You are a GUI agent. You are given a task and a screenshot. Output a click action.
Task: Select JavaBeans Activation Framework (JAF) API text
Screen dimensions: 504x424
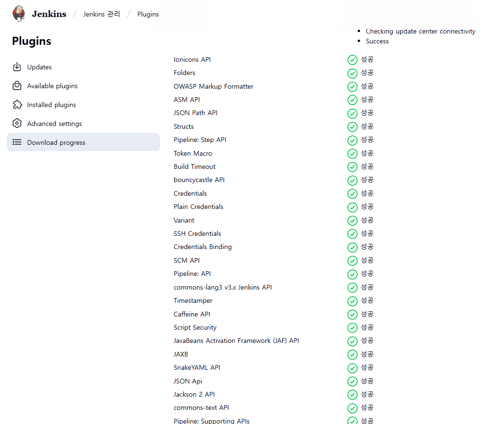[236, 341]
